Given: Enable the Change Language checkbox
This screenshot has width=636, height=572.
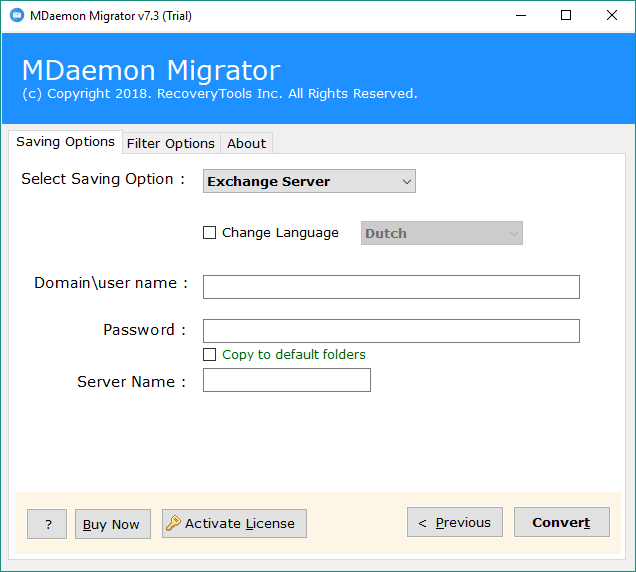Looking at the screenshot, I should (x=209, y=232).
